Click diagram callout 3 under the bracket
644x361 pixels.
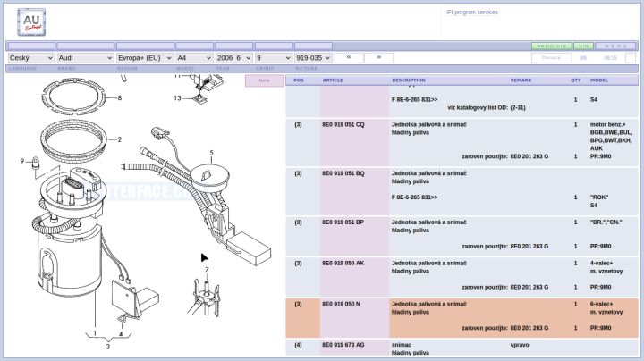pos(108,347)
